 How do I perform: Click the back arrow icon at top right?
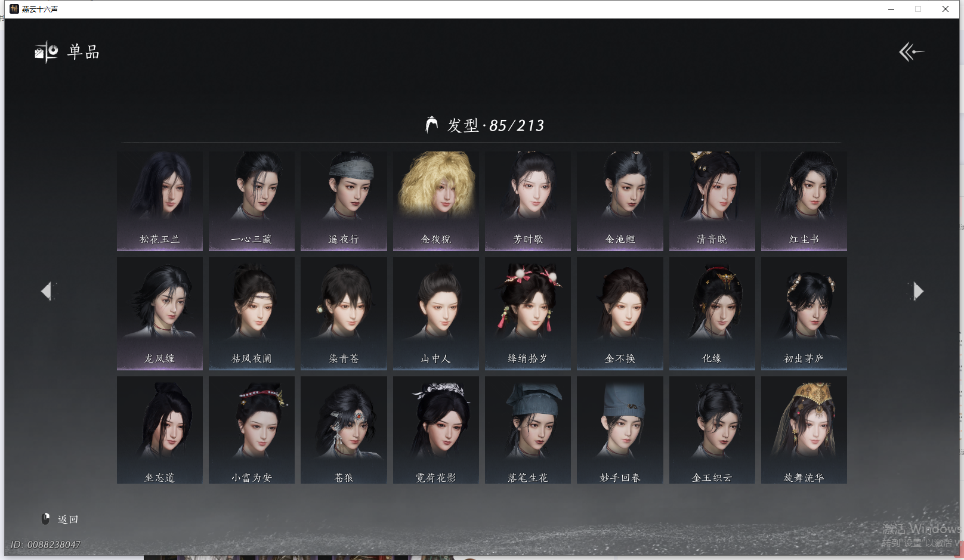[911, 52]
